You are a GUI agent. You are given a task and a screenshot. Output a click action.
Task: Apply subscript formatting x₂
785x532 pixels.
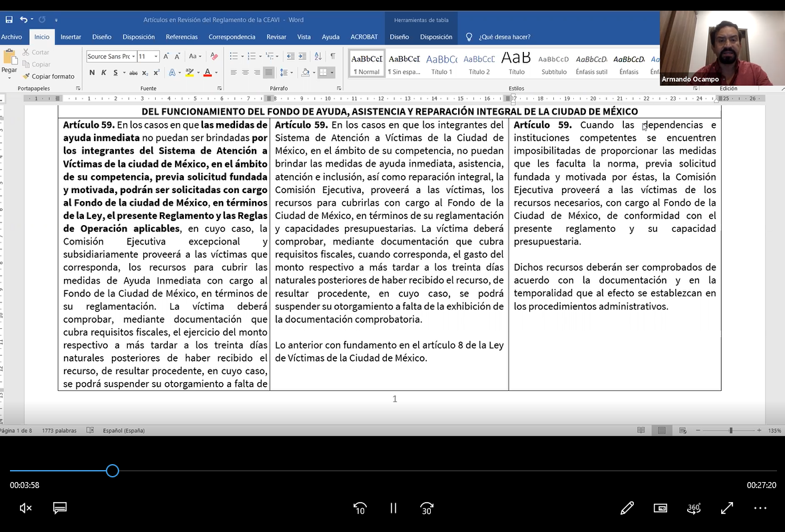[x=144, y=73]
